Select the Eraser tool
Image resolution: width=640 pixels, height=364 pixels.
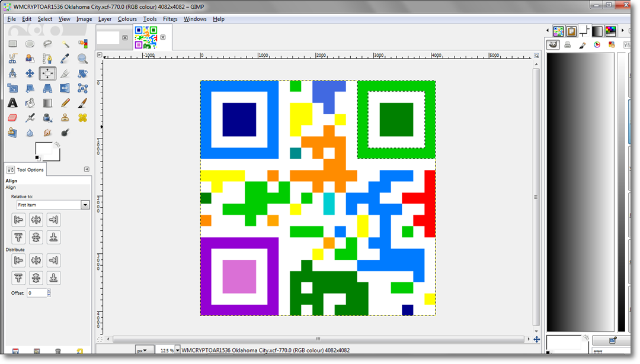(x=12, y=118)
